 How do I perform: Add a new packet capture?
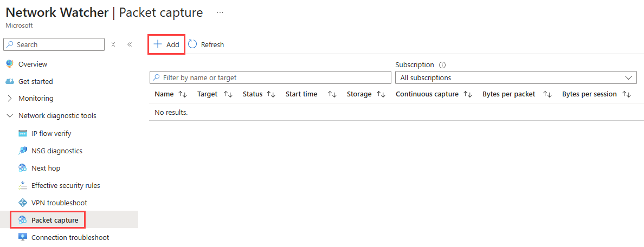pos(166,44)
